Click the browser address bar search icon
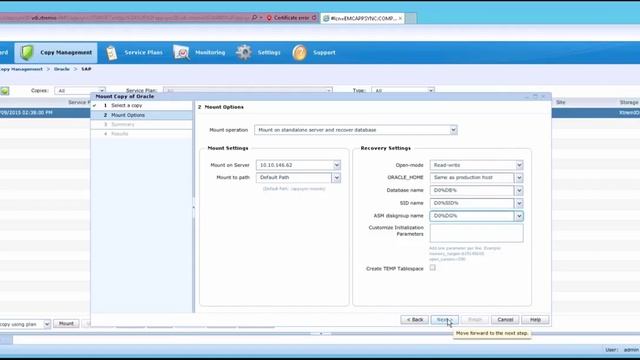 (x=254, y=18)
